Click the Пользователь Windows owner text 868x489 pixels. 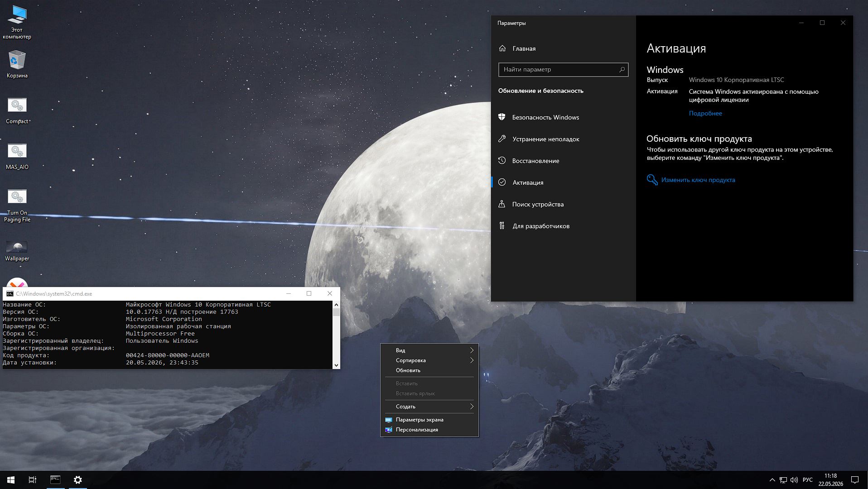pos(162,341)
